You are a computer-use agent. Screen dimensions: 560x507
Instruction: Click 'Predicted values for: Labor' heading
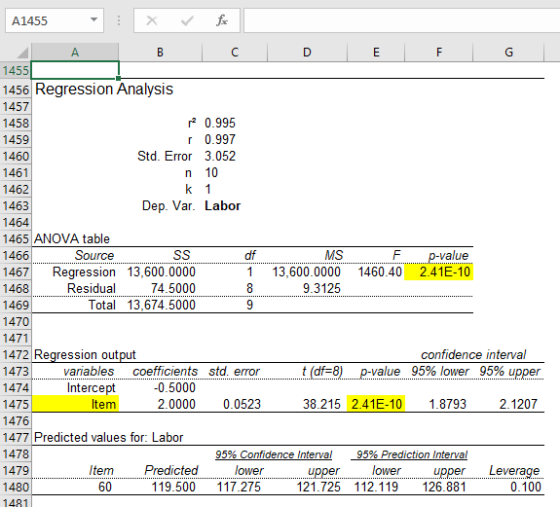[109, 437]
